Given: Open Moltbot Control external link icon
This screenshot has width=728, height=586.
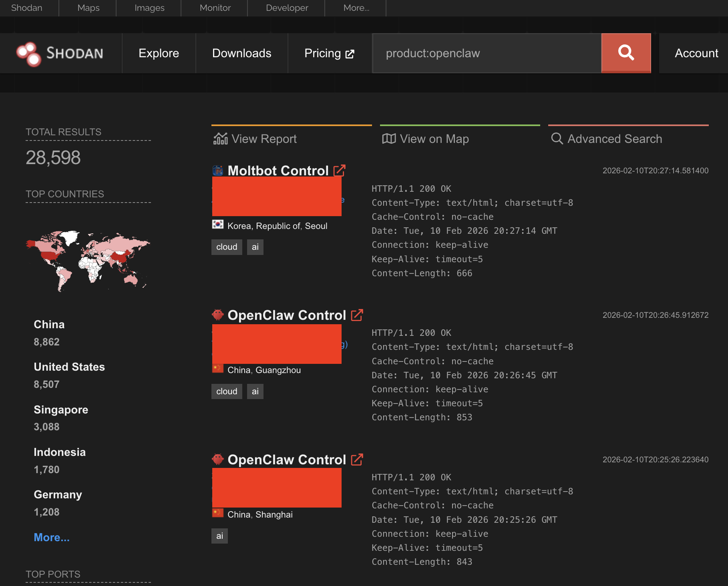Looking at the screenshot, I should [339, 171].
